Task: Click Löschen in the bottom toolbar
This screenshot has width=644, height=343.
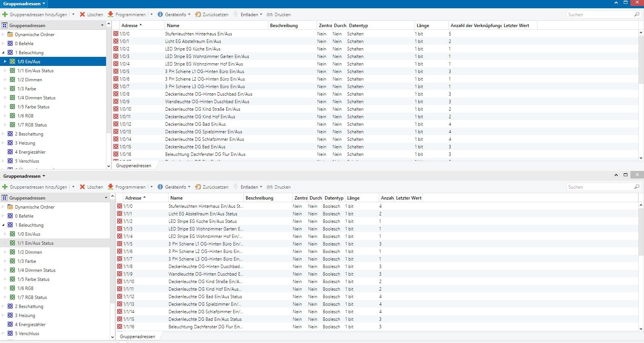Action: pos(91,187)
